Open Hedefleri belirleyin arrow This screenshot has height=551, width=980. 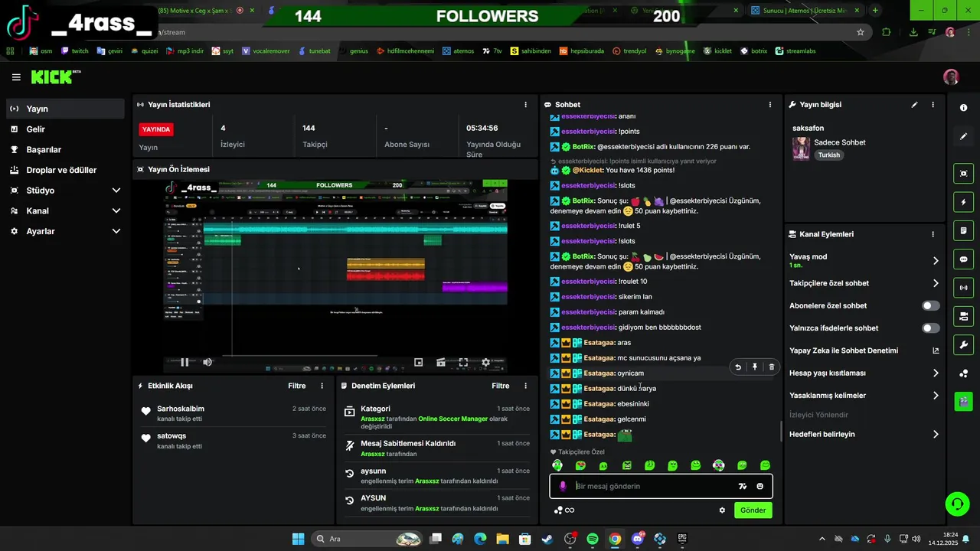click(x=936, y=434)
